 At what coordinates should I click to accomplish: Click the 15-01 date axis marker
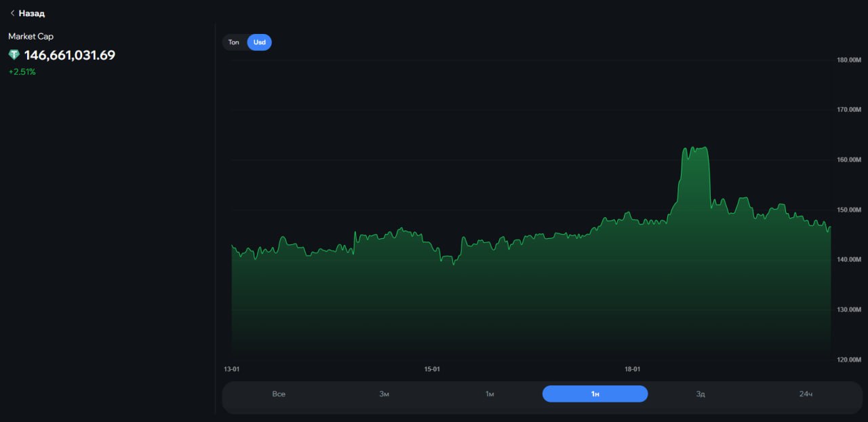coord(432,370)
